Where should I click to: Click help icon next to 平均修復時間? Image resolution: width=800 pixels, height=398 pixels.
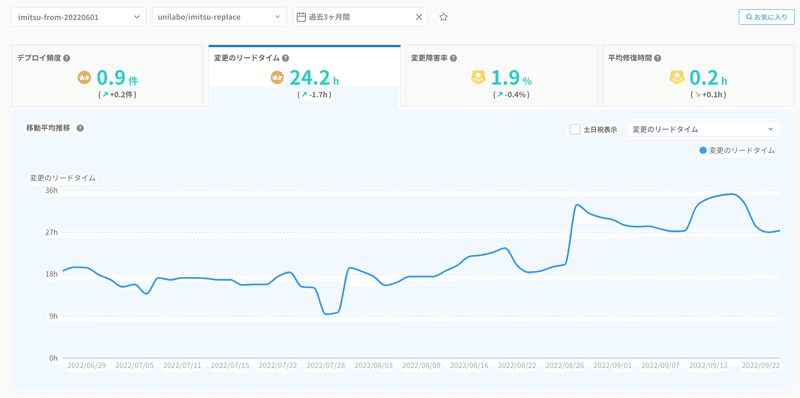pyautogui.click(x=658, y=58)
